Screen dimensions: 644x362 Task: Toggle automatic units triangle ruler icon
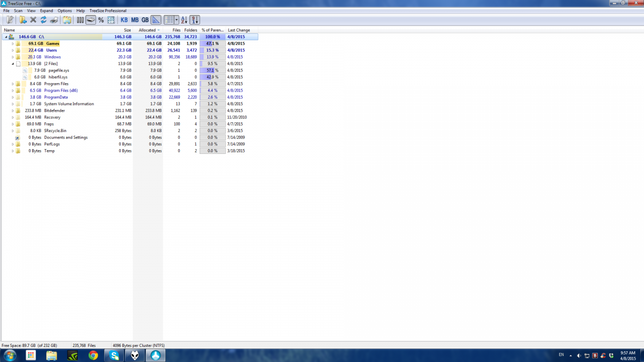[156, 20]
